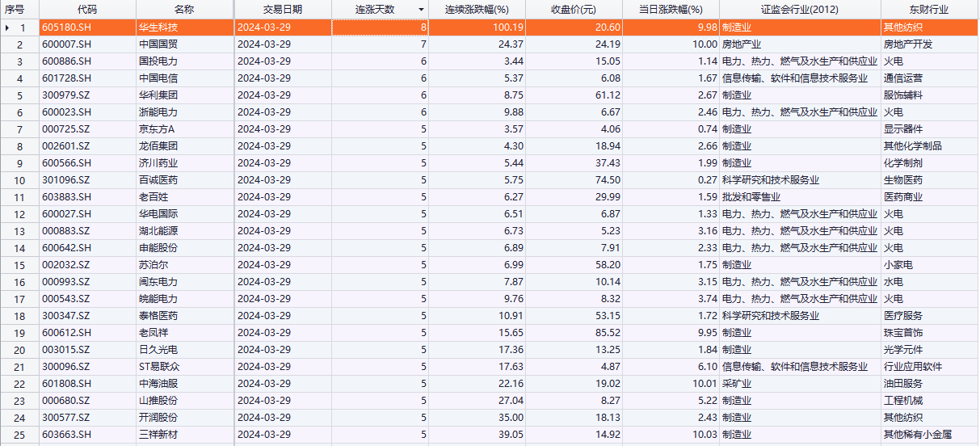The image size is (980, 446).
Task: Click the 当日涨跌幅(%) column header
Action: tap(670, 10)
